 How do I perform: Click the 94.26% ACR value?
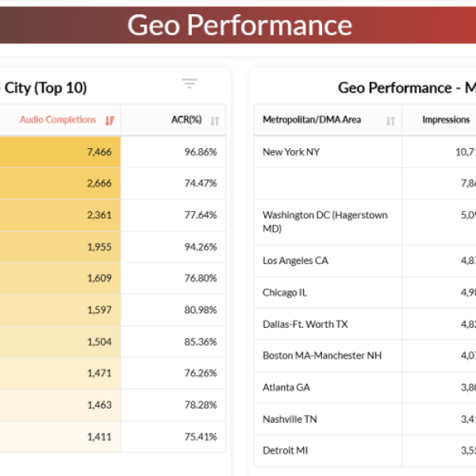201,247
